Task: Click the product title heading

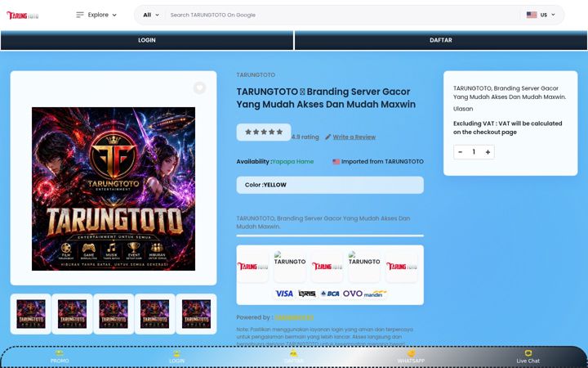Action: pyautogui.click(x=326, y=97)
